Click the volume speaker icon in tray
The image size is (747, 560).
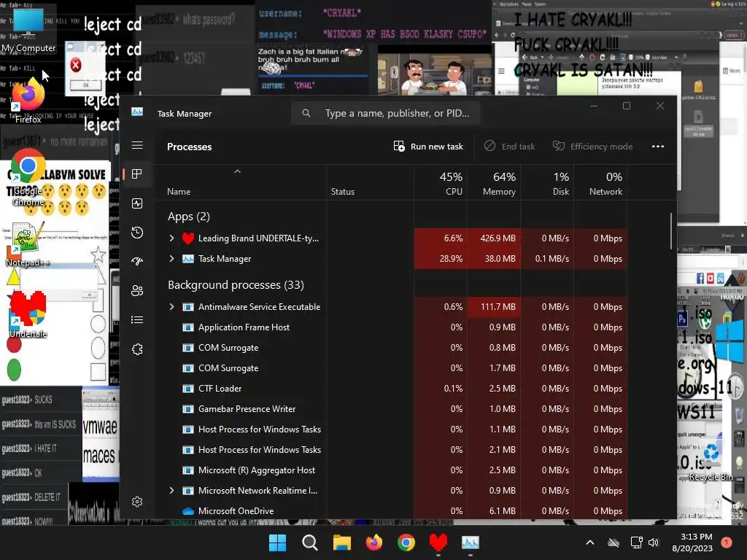(654, 542)
